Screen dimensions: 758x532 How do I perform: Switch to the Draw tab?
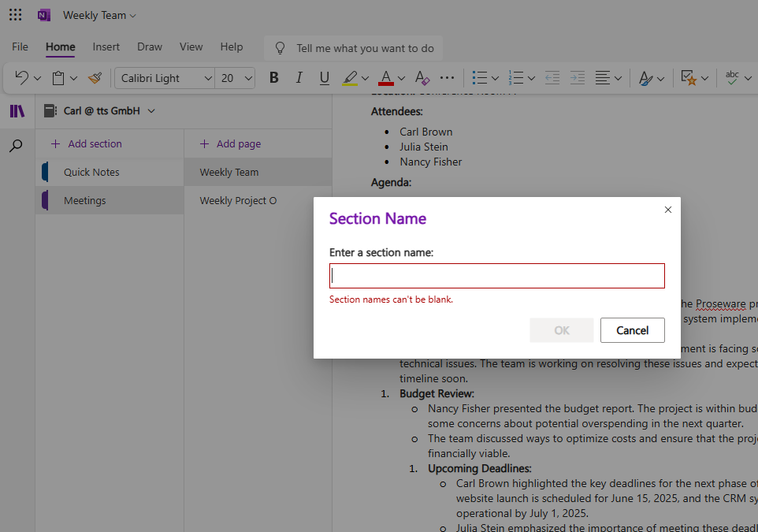pos(150,47)
